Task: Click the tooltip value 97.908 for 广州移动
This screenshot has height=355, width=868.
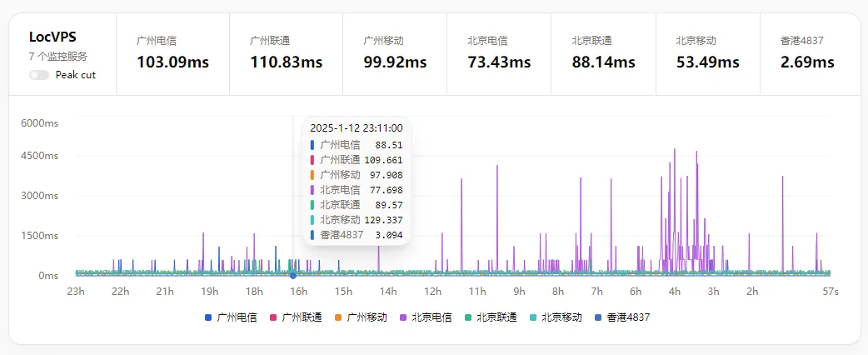Action: tap(386, 175)
